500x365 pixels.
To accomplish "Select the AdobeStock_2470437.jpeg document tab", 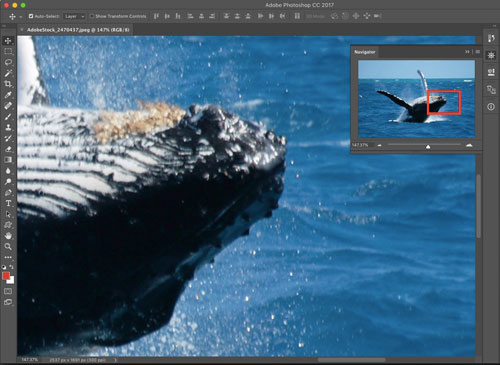I will pyautogui.click(x=78, y=30).
